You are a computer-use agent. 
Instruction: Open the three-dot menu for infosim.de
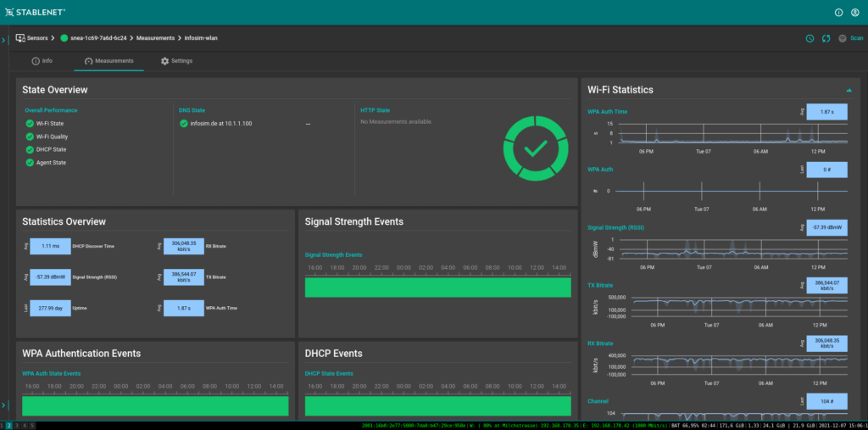click(308, 124)
